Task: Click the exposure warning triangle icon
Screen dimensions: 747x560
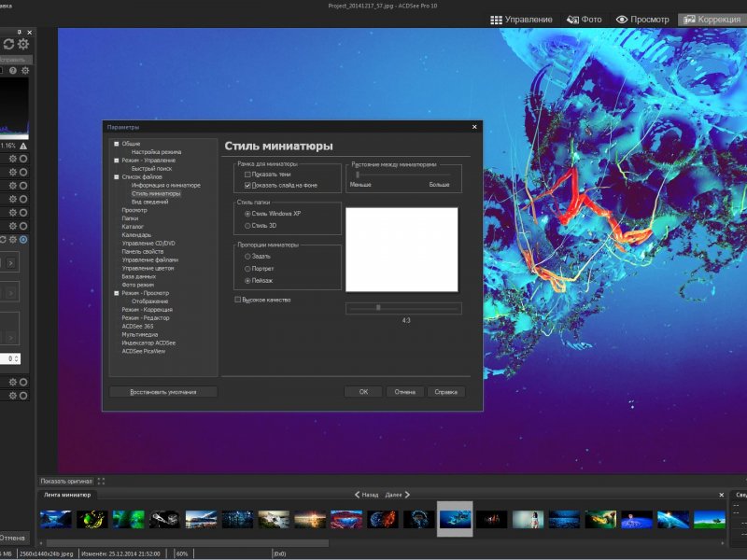Action: 23,146
